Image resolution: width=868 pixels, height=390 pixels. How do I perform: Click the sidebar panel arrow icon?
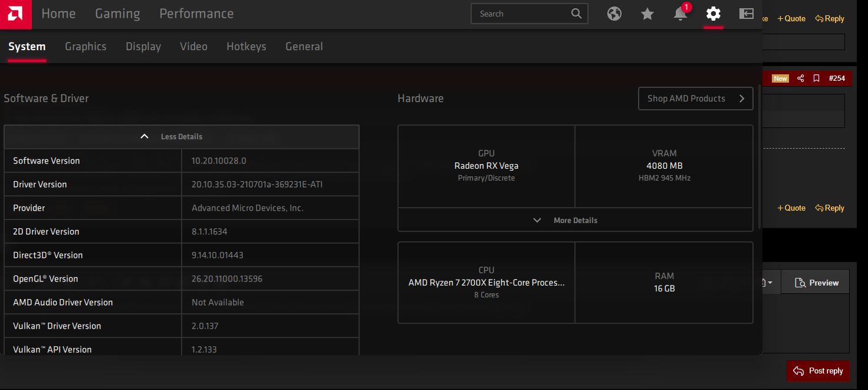747,14
